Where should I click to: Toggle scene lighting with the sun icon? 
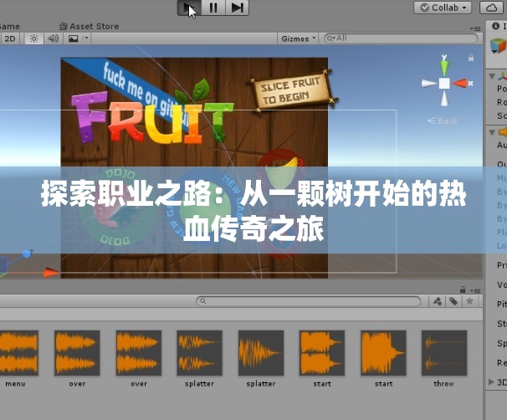[34, 38]
